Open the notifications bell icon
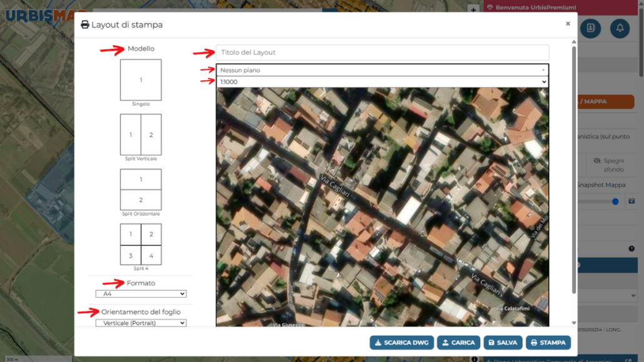Image resolution: width=644 pixels, height=362 pixels. [x=620, y=28]
